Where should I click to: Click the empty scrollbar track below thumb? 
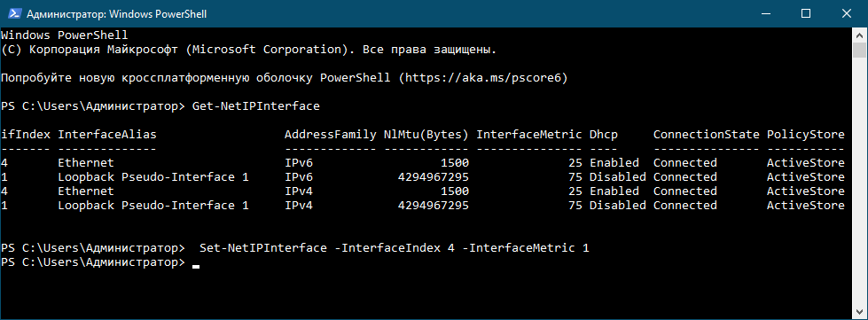859,177
